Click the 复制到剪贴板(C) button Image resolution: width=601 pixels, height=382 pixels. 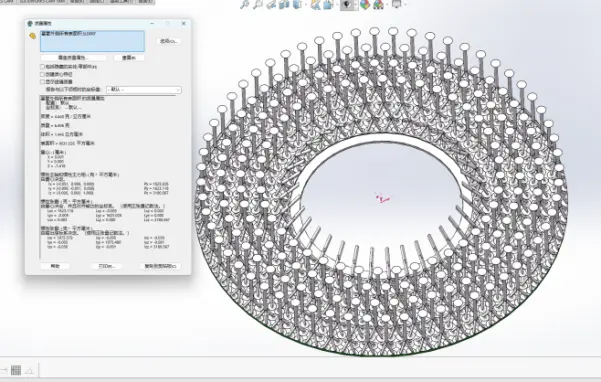click(x=160, y=266)
